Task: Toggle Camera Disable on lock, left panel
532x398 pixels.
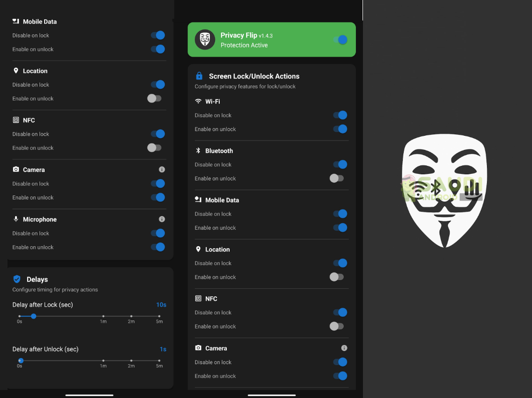Action: tap(158, 183)
